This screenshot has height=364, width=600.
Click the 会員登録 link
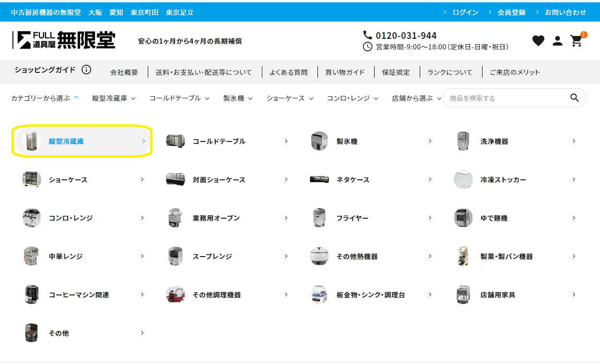(x=511, y=12)
